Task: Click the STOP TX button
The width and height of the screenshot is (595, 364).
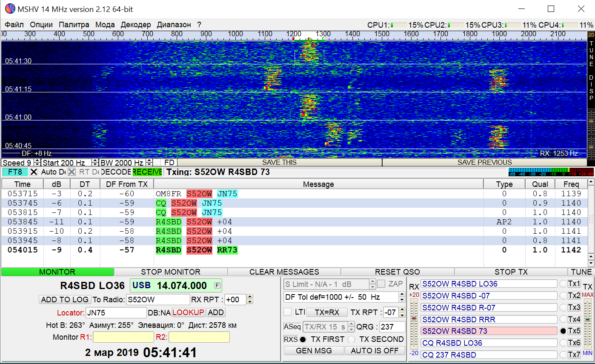Action: point(511,272)
